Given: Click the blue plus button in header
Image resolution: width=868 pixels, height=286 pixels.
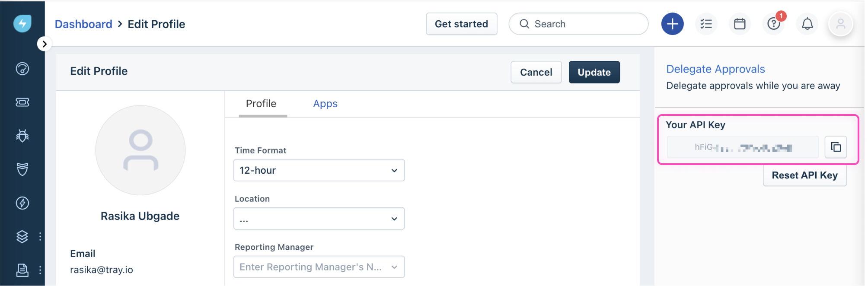Looking at the screenshot, I should coord(672,24).
